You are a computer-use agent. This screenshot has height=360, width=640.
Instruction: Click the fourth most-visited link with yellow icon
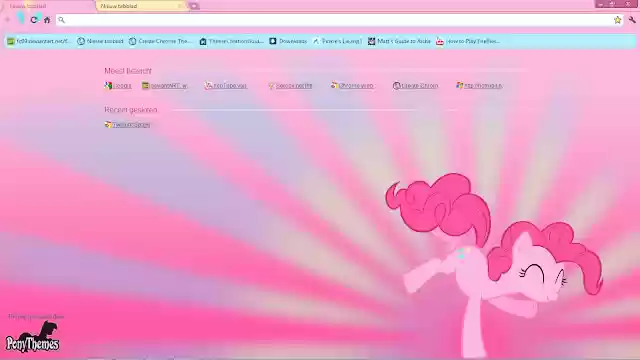point(290,86)
